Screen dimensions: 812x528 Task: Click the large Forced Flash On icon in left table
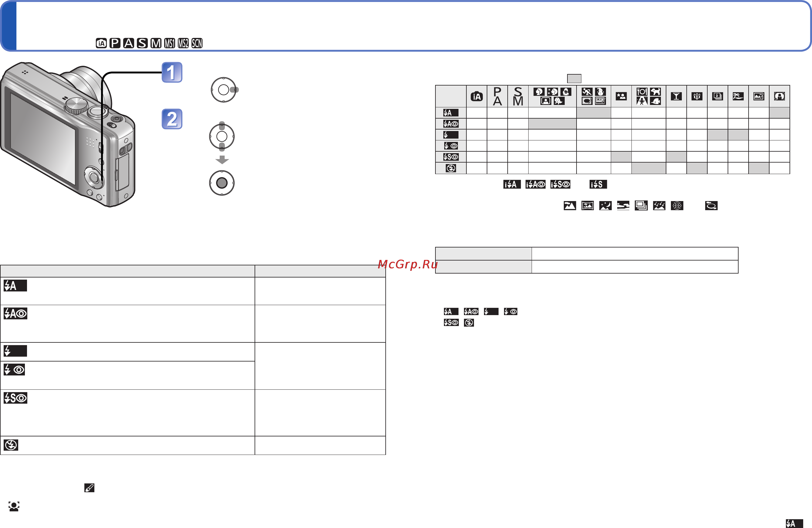pyautogui.click(x=15, y=351)
